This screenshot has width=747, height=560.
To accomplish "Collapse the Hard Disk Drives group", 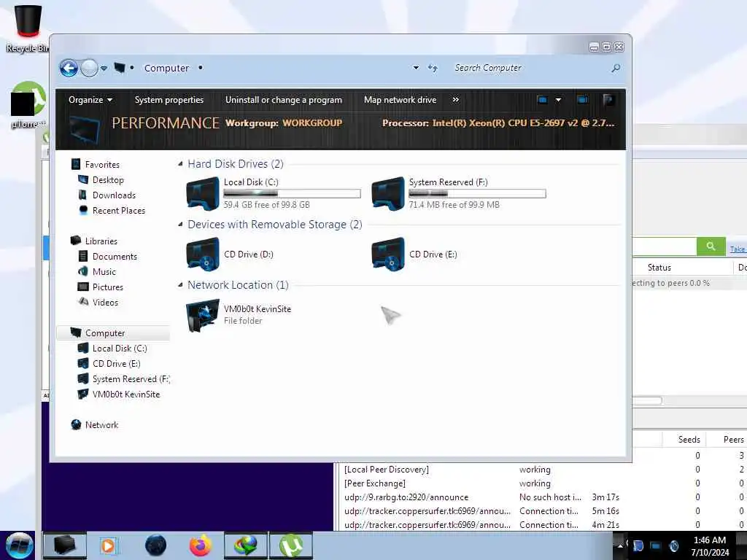I will (x=181, y=164).
